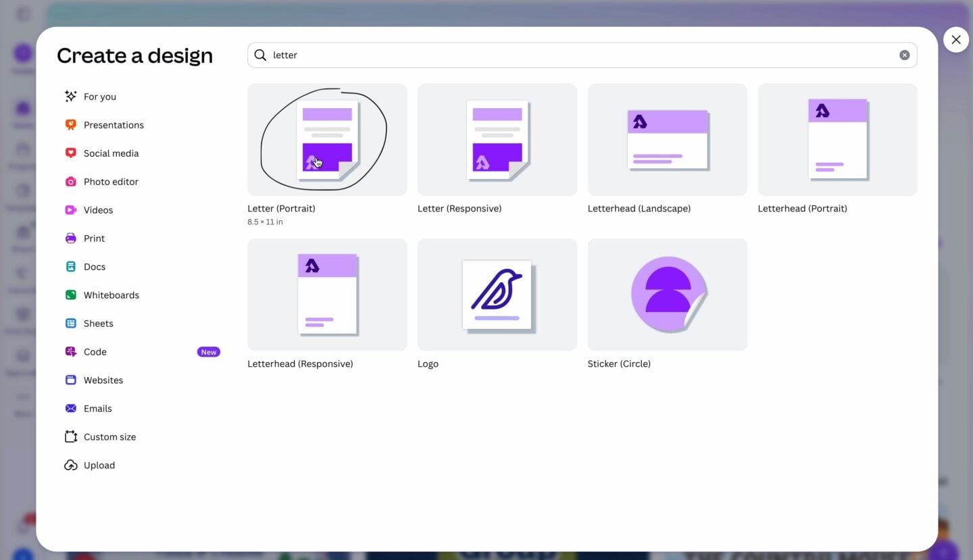Click the New badge beside Code
The height and width of the screenshot is (560, 973).
click(x=209, y=352)
